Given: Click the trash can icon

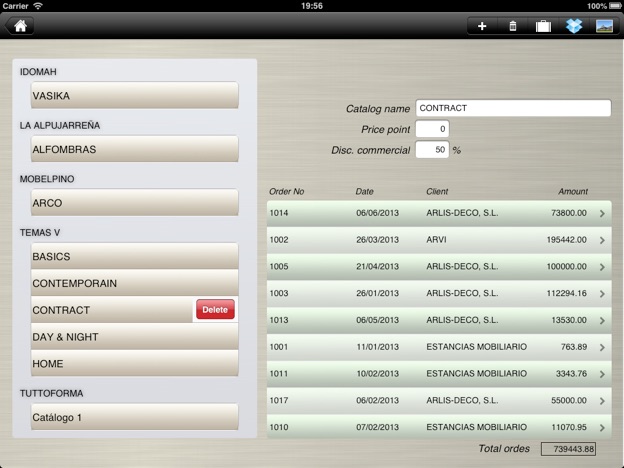Looking at the screenshot, I should (513, 26).
